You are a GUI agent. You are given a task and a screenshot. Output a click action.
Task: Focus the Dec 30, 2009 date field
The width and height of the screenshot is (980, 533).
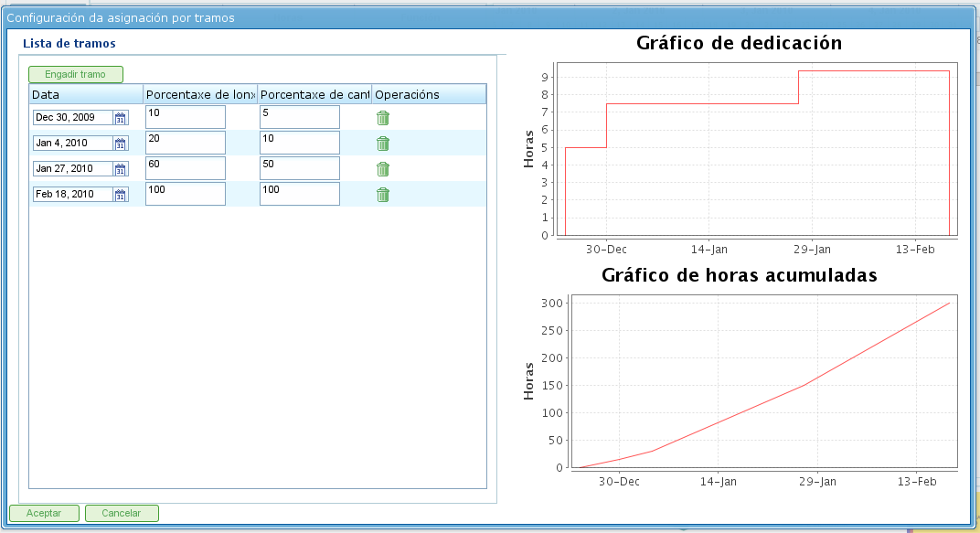pos(72,118)
